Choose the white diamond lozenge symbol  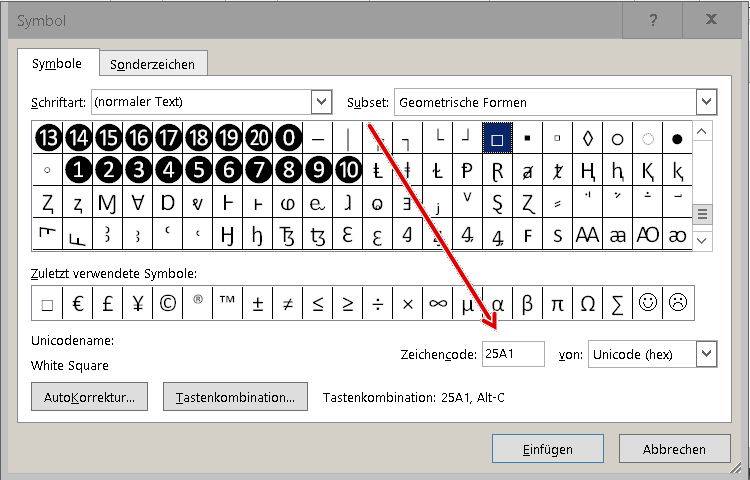tap(588, 139)
